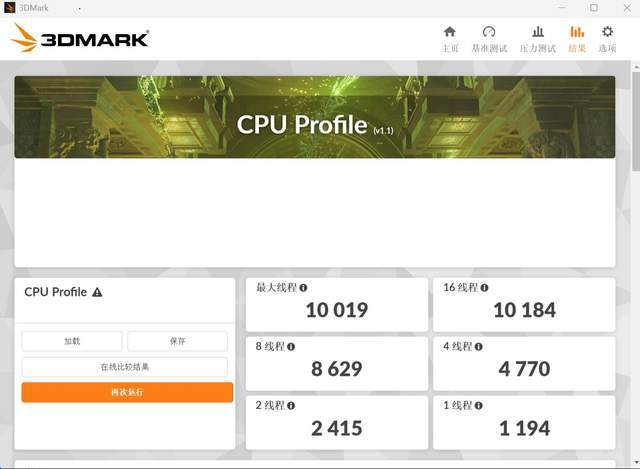This screenshot has height=469, width=640.
Task: Click the scrollbar down arrow
Action: [x=636, y=463]
